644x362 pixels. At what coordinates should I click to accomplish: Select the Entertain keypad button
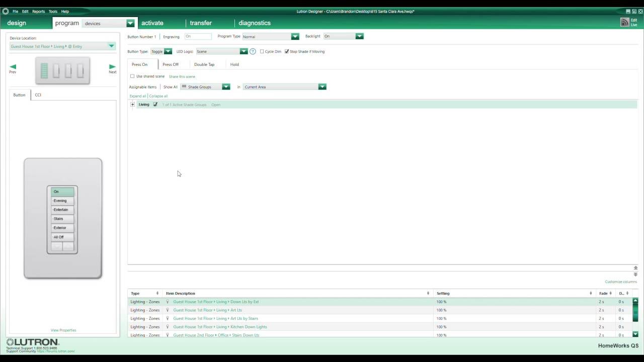(62, 210)
